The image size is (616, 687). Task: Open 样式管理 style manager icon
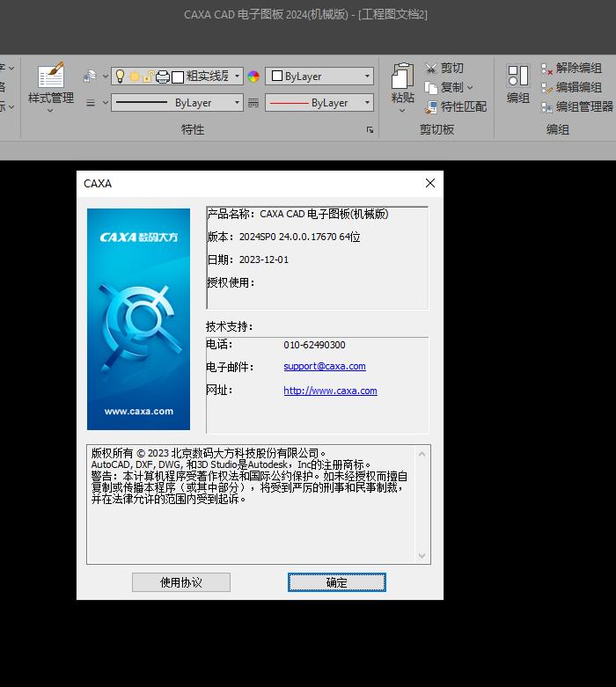click(x=51, y=76)
